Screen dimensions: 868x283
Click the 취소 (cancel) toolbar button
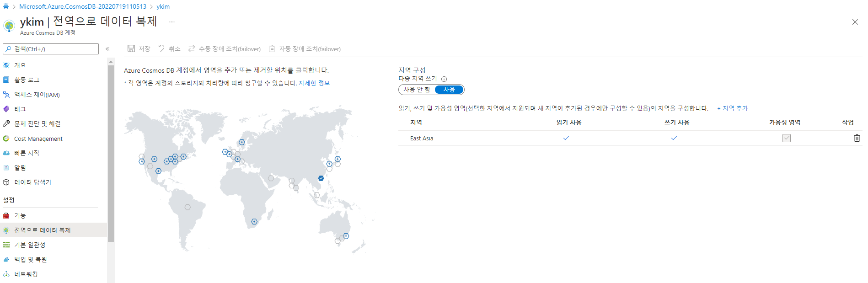[x=169, y=48]
